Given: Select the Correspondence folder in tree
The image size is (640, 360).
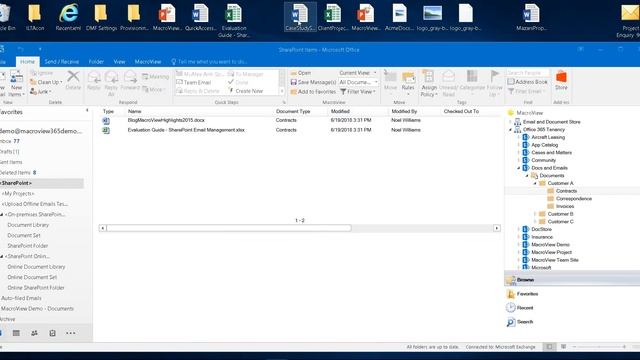Looking at the screenshot, I should (x=573, y=199).
